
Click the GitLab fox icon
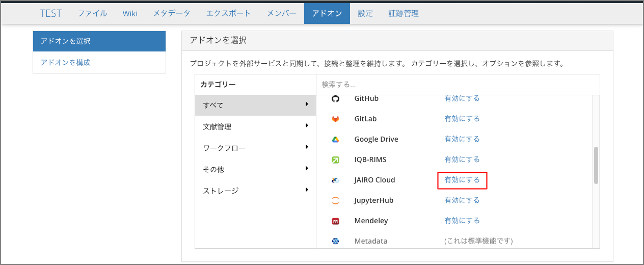click(x=335, y=119)
